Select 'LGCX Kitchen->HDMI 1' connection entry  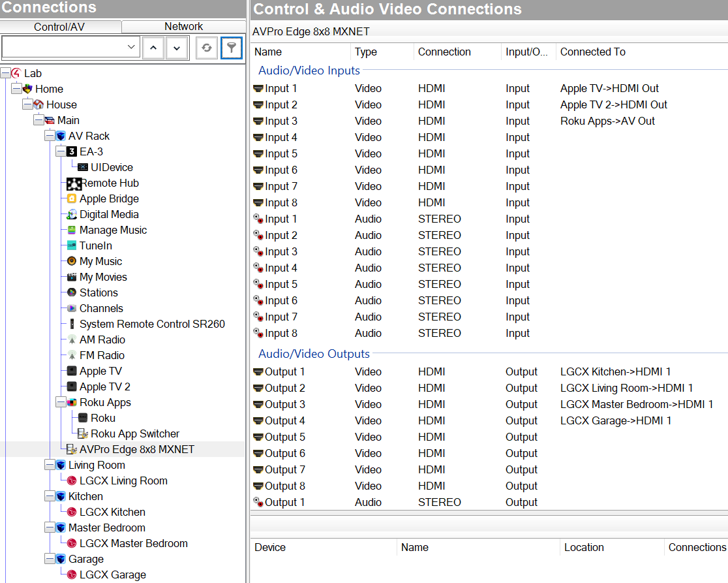coord(615,371)
